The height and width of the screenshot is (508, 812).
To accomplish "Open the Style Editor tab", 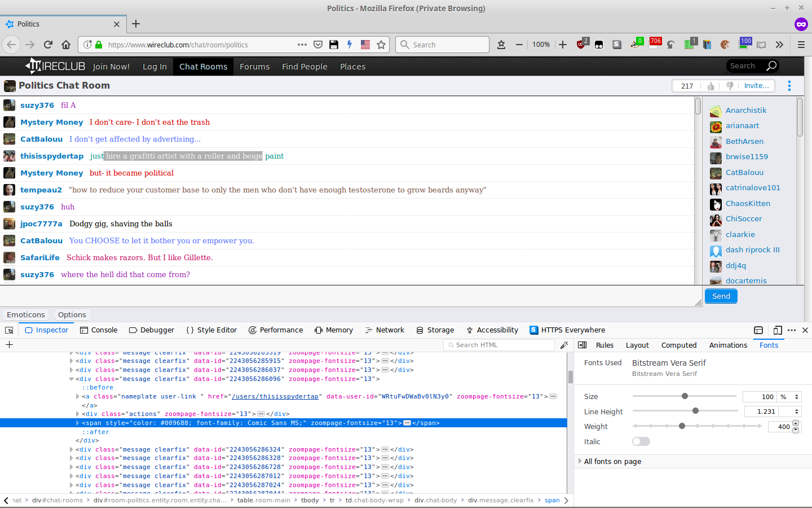I will click(x=211, y=330).
